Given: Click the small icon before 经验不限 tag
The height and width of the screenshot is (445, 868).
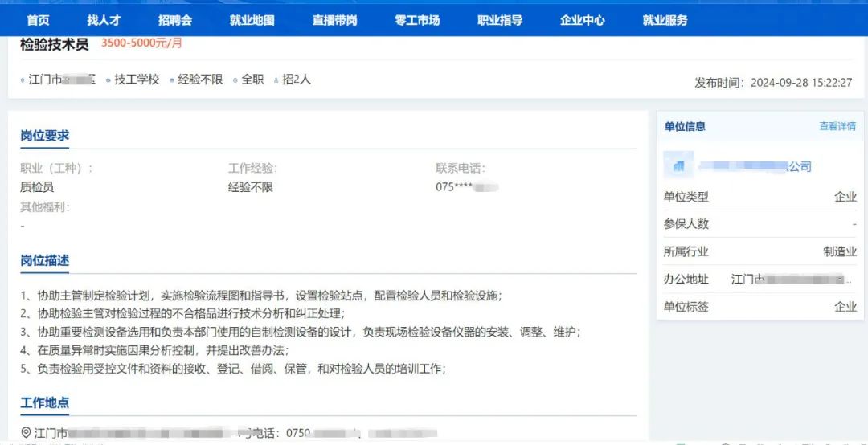Looking at the screenshot, I should (171, 80).
